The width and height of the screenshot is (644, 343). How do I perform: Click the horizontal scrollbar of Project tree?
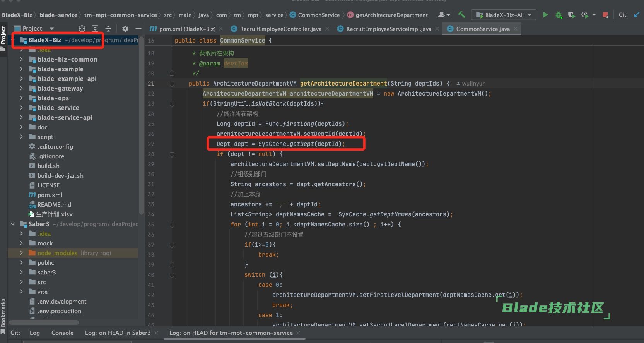click(x=44, y=322)
